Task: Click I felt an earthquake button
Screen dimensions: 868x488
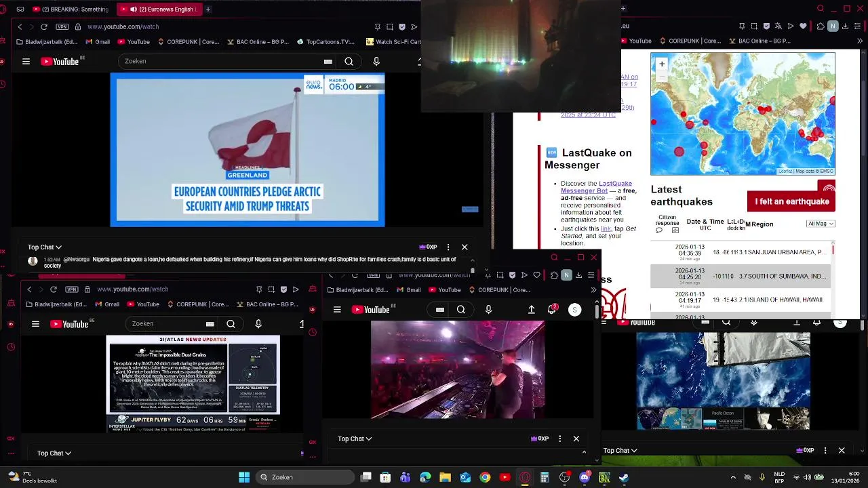Action: (791, 201)
